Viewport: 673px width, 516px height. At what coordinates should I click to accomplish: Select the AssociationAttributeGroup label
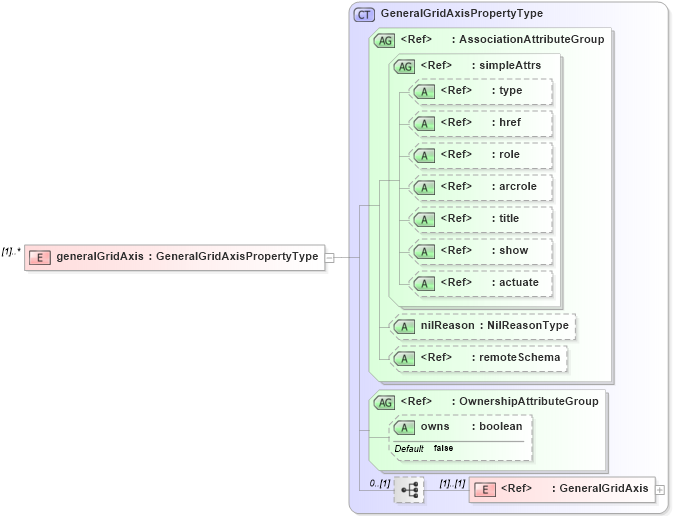click(531, 39)
